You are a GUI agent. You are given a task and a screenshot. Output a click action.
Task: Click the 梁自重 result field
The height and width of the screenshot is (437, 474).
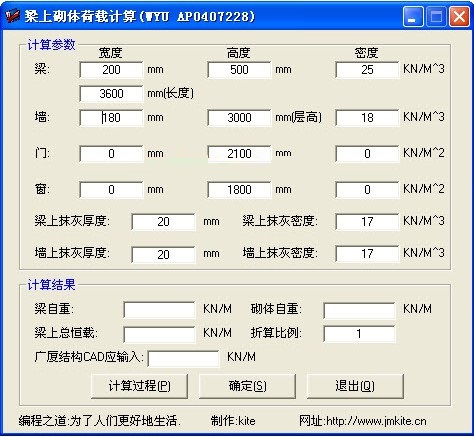(x=159, y=310)
